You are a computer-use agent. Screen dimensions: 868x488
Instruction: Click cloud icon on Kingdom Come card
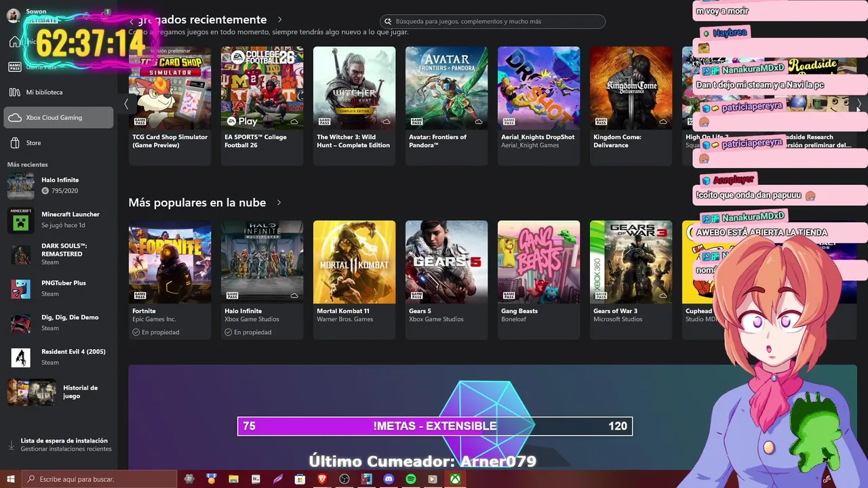coord(663,122)
